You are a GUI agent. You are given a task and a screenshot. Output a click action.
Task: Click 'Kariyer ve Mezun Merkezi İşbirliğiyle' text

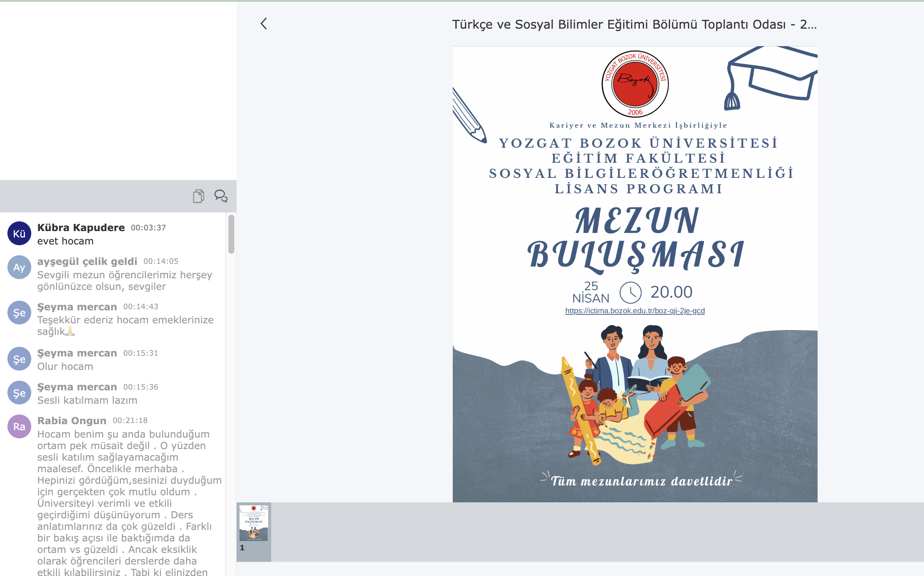[x=638, y=125]
